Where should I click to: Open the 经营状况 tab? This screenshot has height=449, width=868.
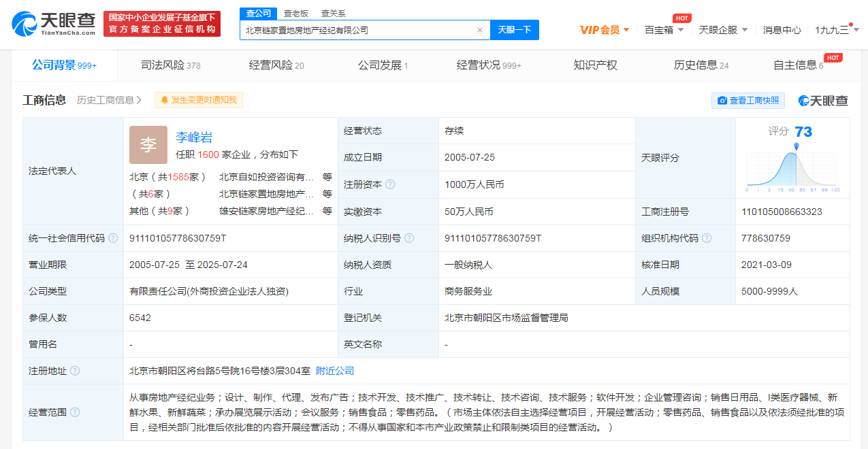click(489, 65)
